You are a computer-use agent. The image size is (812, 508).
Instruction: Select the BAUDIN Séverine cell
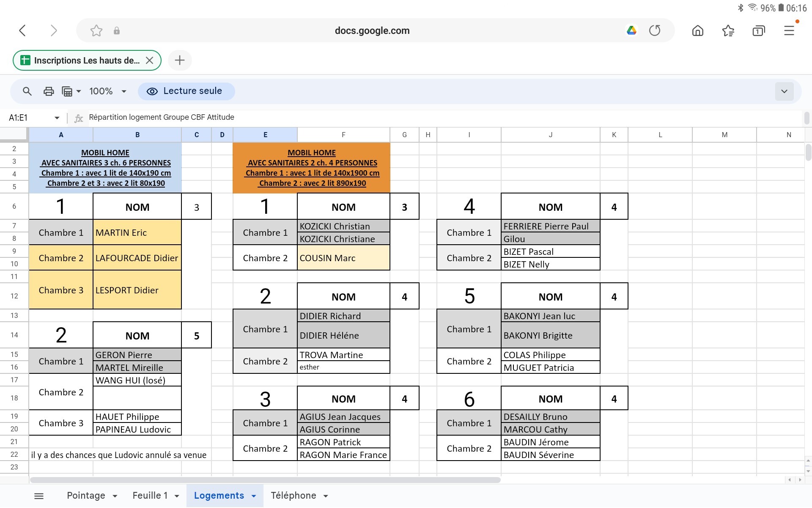coord(550,454)
